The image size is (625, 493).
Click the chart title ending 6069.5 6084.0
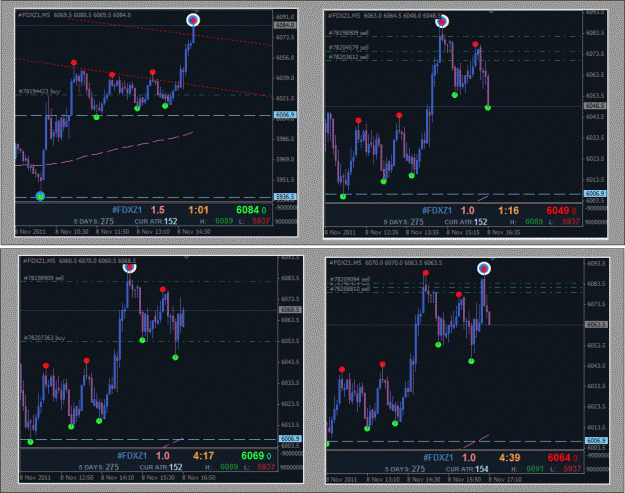pyautogui.click(x=75, y=15)
